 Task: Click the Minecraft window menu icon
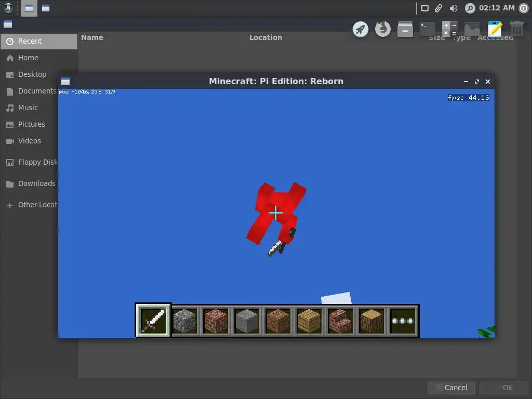click(65, 81)
